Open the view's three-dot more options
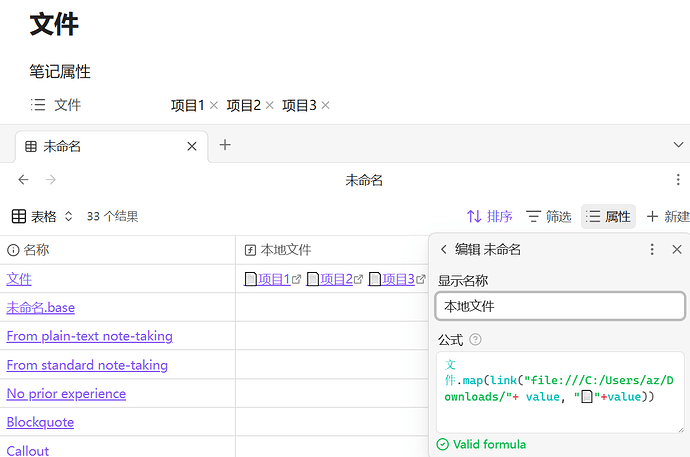Screen dimensions: 690x457 pyautogui.click(x=678, y=180)
